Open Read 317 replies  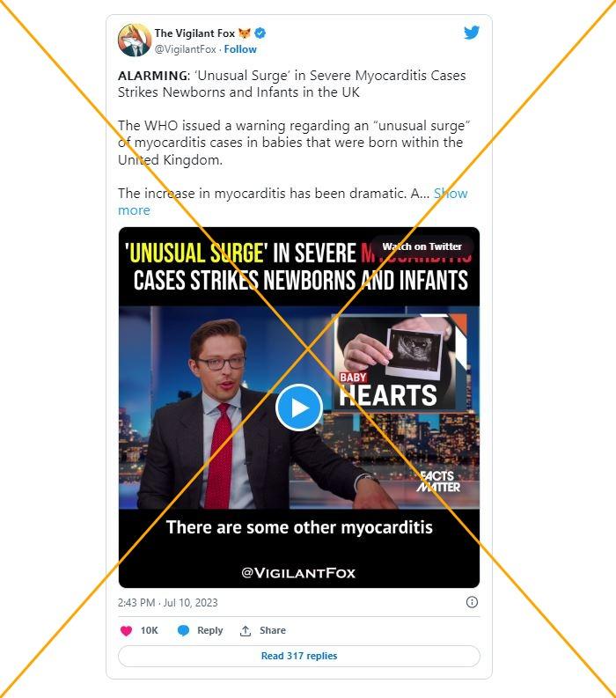tap(299, 656)
